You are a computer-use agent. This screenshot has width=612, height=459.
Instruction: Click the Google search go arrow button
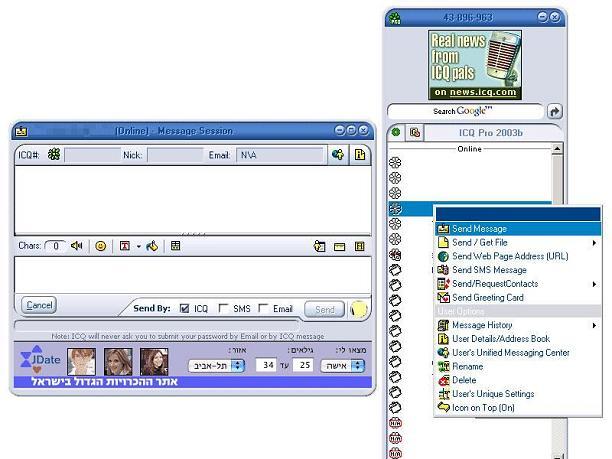click(x=554, y=112)
